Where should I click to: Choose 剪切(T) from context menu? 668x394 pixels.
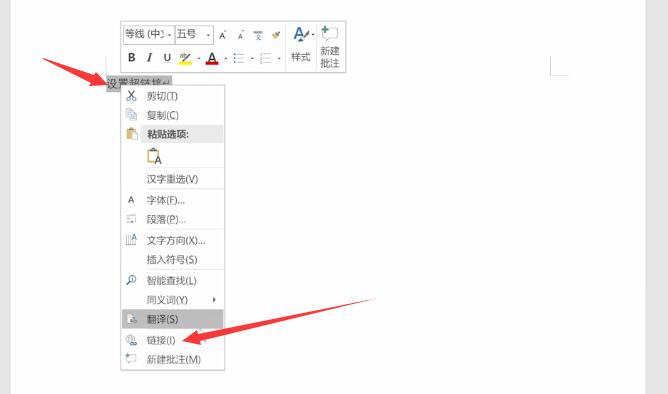coord(172,96)
